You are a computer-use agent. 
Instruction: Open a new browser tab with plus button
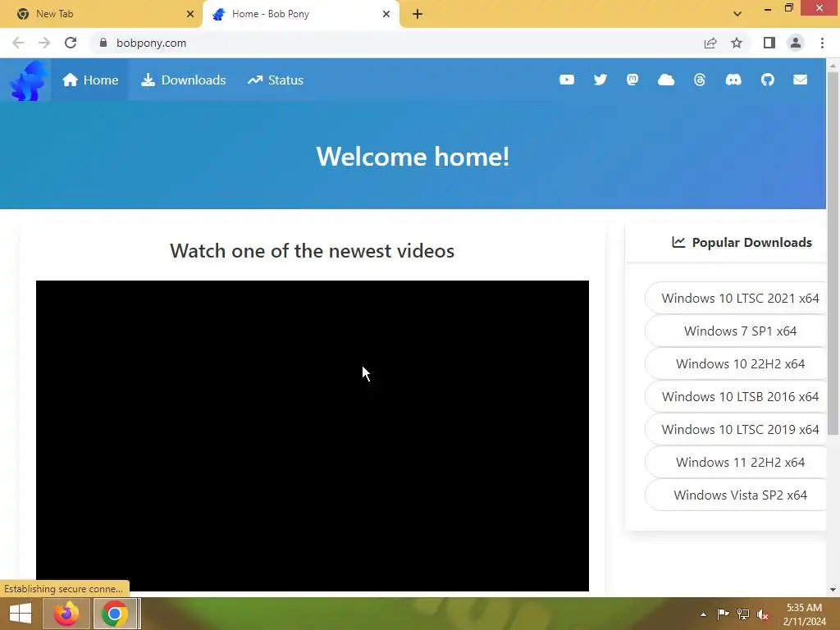tap(418, 14)
